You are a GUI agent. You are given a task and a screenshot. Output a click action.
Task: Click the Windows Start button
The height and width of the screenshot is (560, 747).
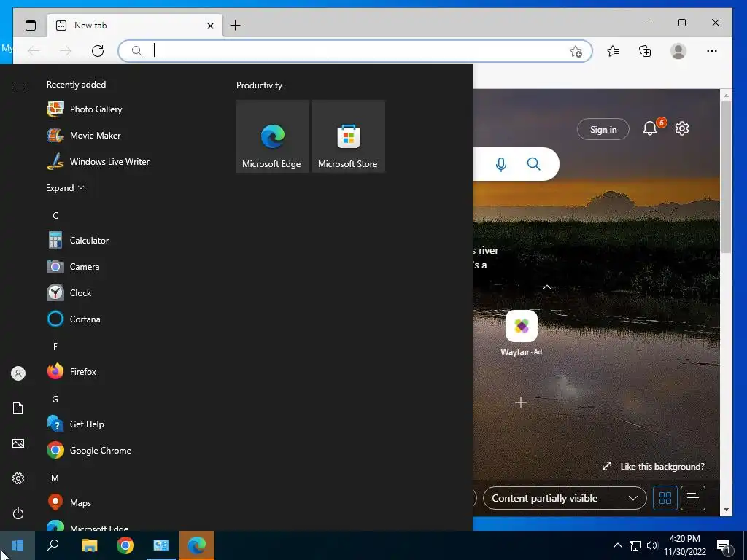tap(18, 545)
